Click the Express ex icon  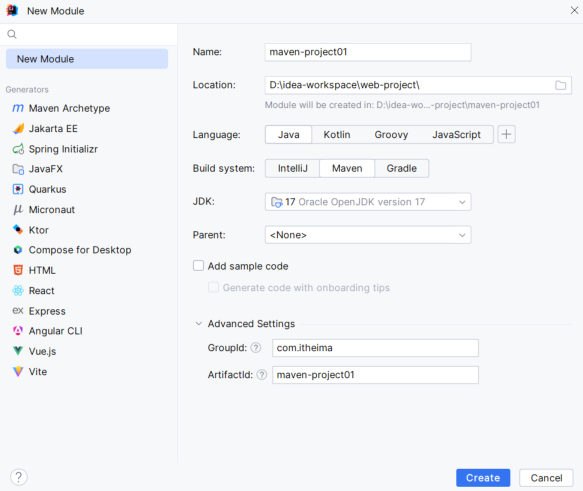point(18,311)
